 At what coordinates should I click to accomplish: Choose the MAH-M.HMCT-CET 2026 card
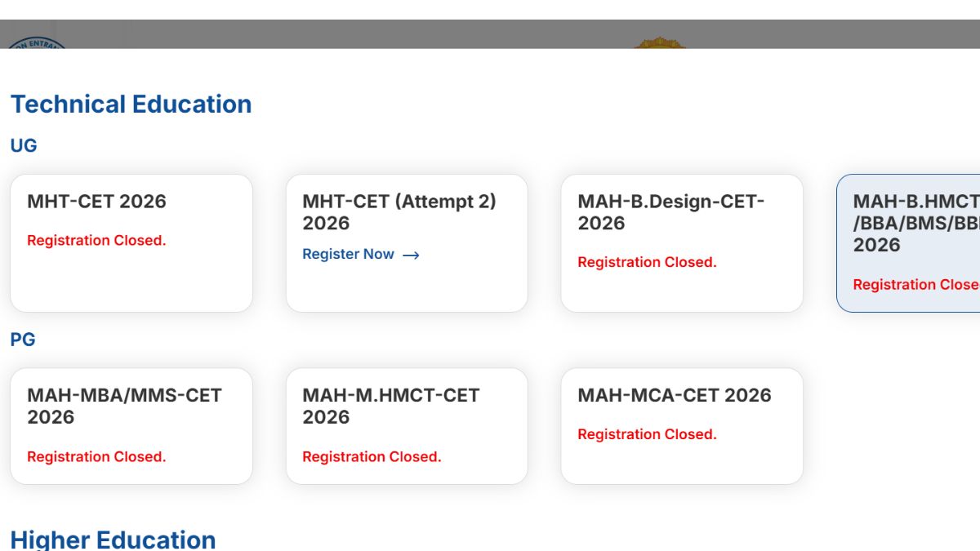coord(406,425)
